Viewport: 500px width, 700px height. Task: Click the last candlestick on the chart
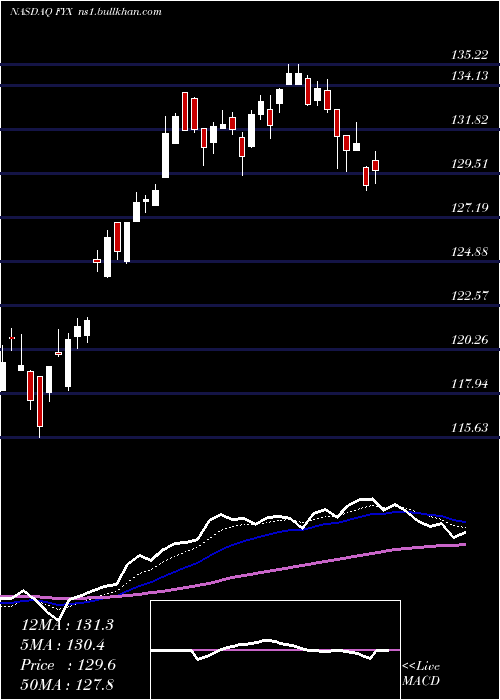click(x=375, y=167)
